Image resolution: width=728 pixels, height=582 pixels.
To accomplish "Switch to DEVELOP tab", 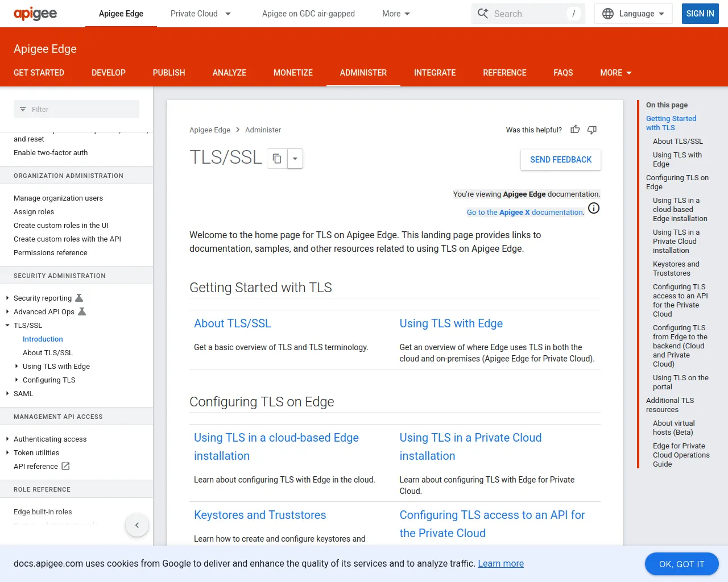I will click(x=109, y=73).
